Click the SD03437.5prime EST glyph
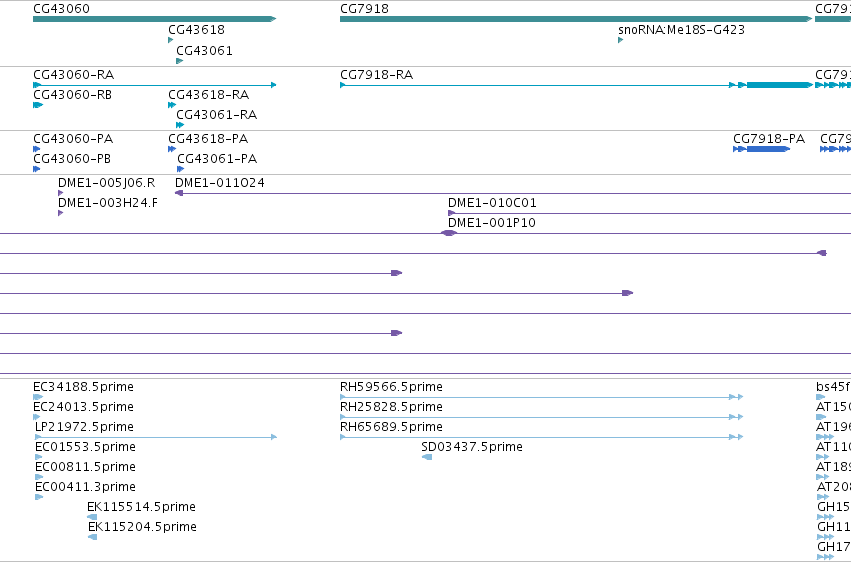Image resolution: width=851 pixels, height=562 pixels. pyautogui.click(x=427, y=457)
